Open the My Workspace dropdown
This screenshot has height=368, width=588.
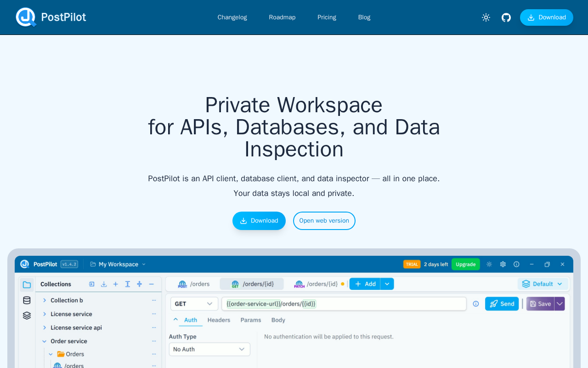tap(118, 264)
